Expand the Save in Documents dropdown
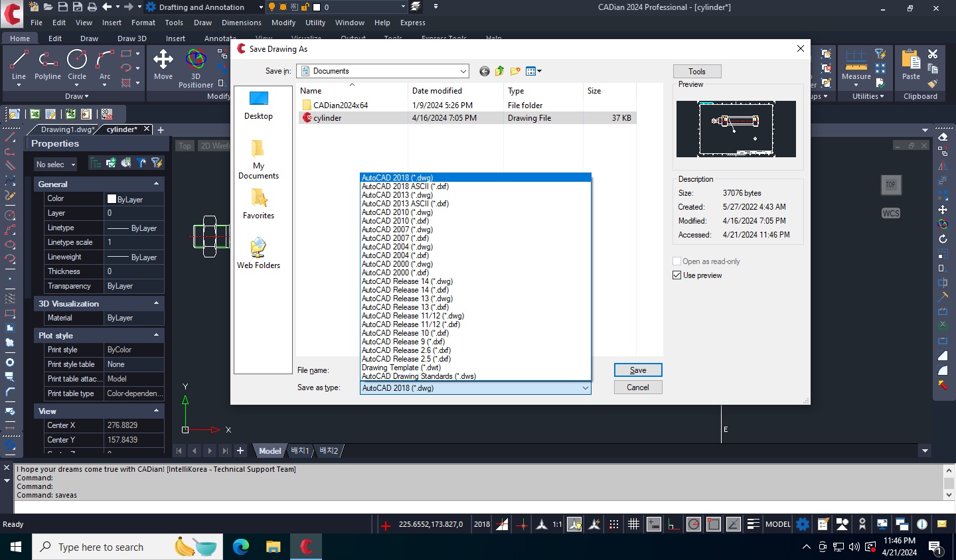This screenshot has width=956, height=560. (463, 71)
